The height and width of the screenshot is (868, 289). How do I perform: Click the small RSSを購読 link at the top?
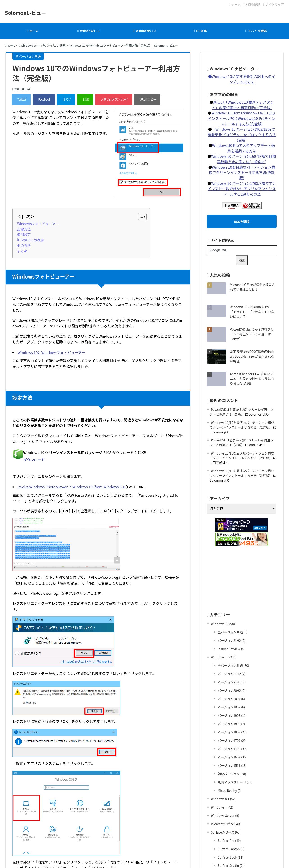(252, 4)
